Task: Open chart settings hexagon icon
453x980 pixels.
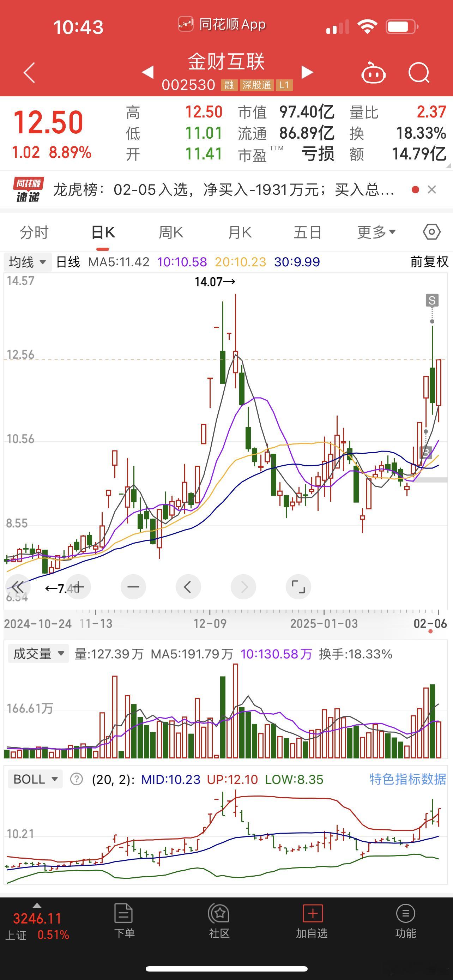Action: [432, 232]
